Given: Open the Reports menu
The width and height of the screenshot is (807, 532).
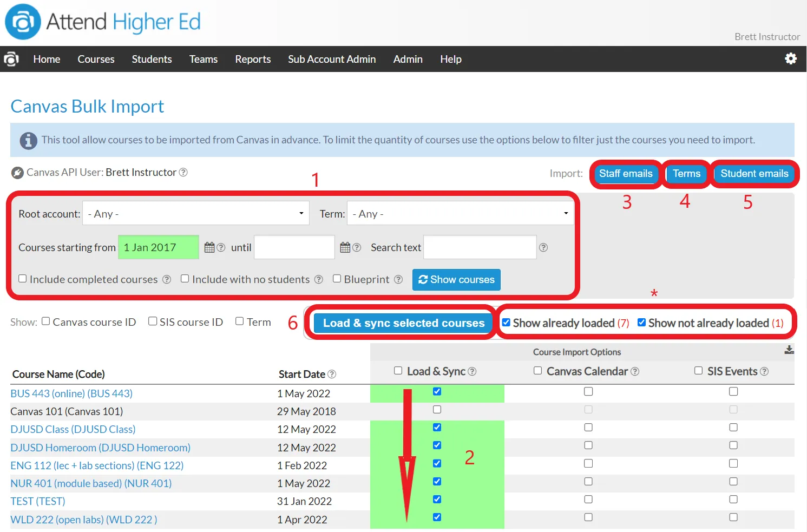Looking at the screenshot, I should [x=253, y=59].
